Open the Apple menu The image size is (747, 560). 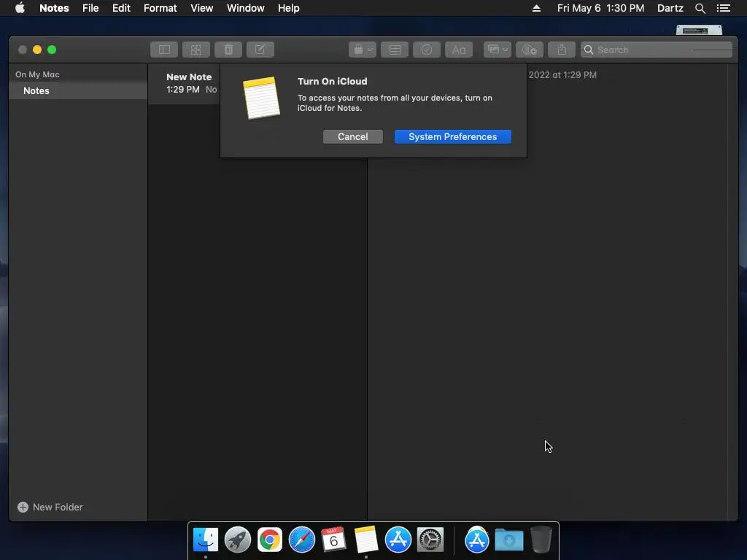(20, 8)
